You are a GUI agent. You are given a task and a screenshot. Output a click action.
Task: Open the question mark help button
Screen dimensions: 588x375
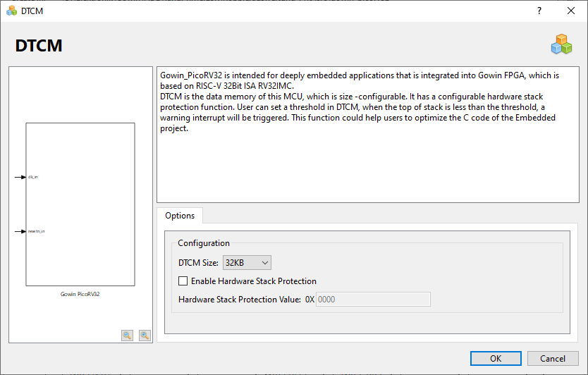coord(539,11)
